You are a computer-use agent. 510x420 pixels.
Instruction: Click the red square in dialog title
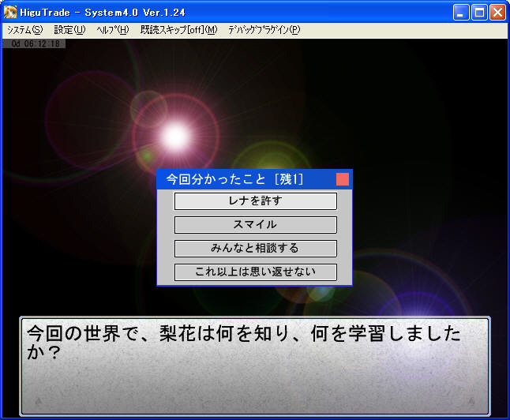coord(343,179)
